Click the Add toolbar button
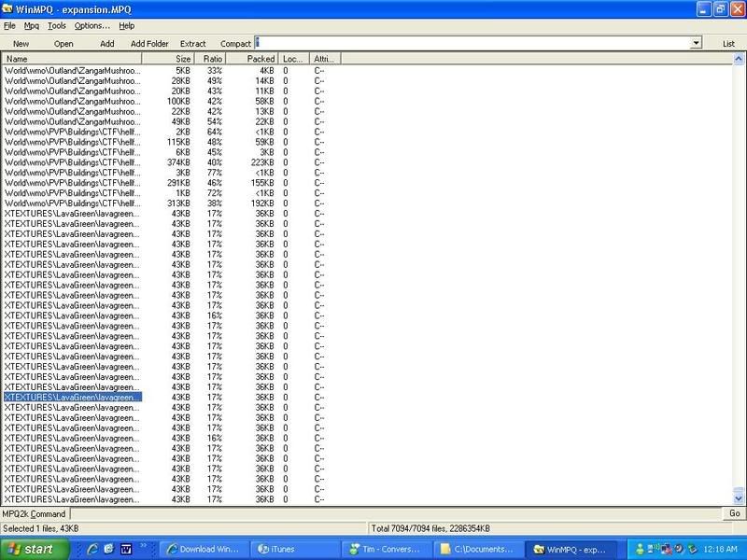747x560 pixels. click(107, 44)
